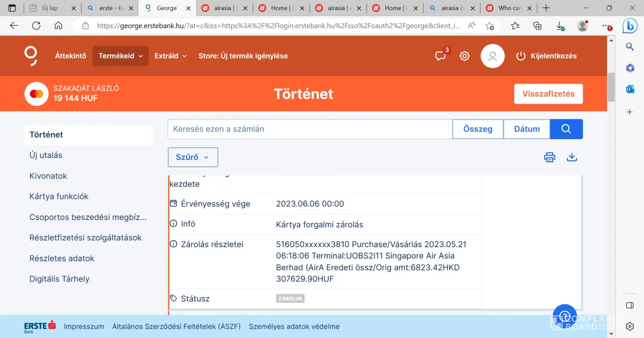The width and height of the screenshot is (644, 338).
Task: Open Bing Copilot sidebar button
Action: click(630, 26)
